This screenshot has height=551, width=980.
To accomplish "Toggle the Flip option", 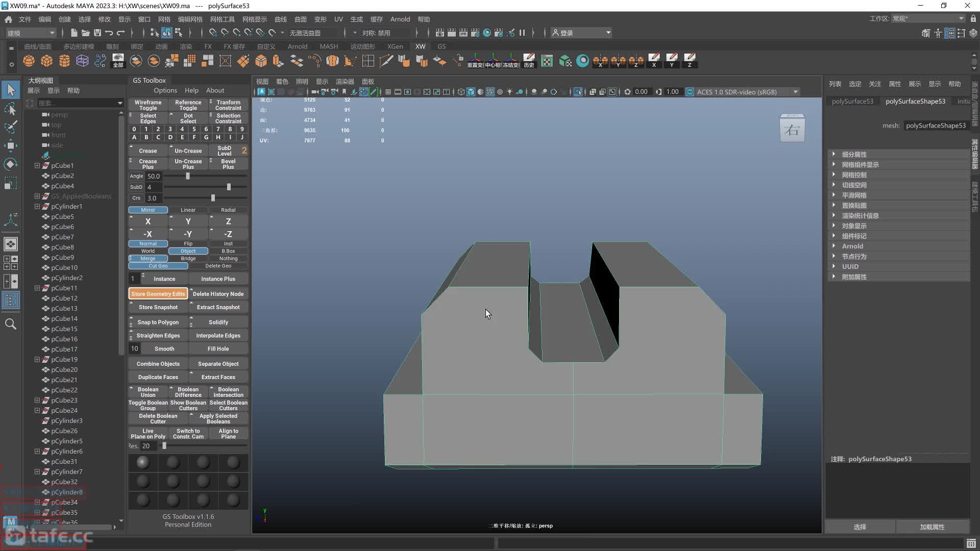I will (x=188, y=243).
